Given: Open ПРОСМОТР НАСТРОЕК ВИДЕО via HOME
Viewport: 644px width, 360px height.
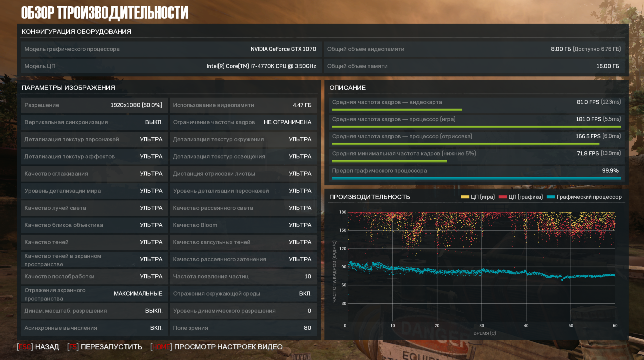Looking at the screenshot, I should (217, 347).
